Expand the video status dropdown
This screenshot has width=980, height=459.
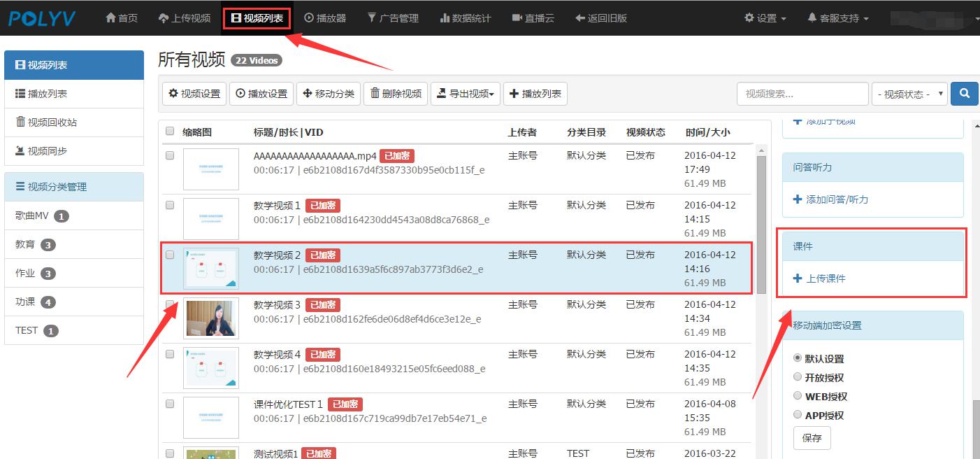tap(909, 94)
